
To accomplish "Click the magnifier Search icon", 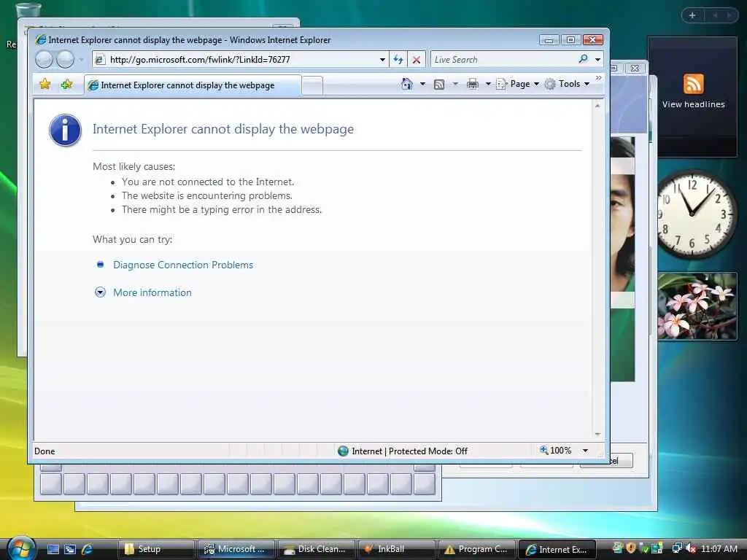I will click(x=583, y=59).
